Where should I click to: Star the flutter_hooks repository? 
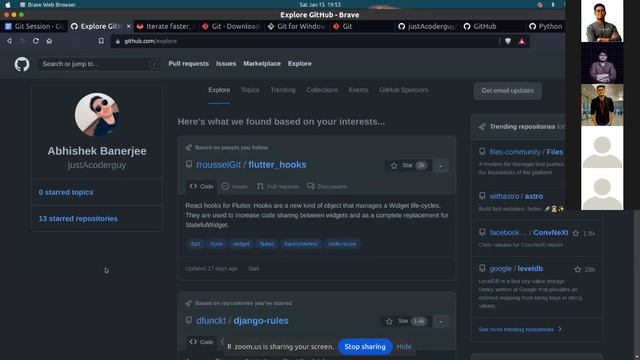tap(408, 165)
